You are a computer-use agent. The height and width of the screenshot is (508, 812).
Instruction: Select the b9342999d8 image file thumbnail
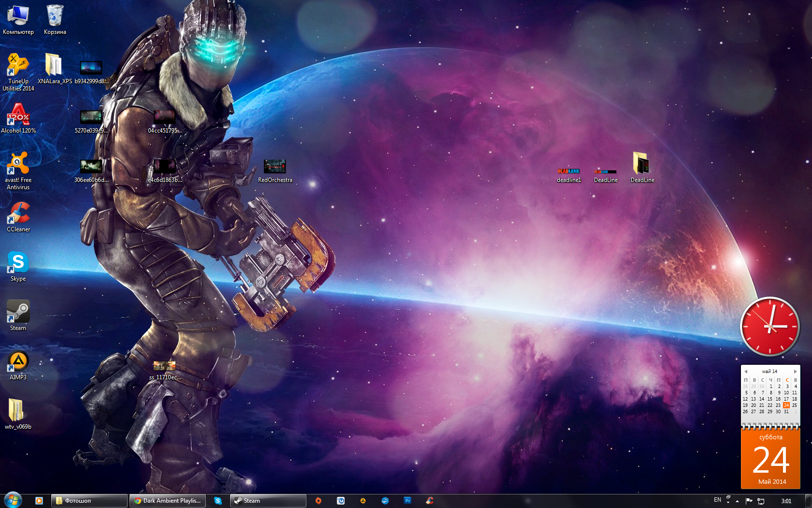91,72
